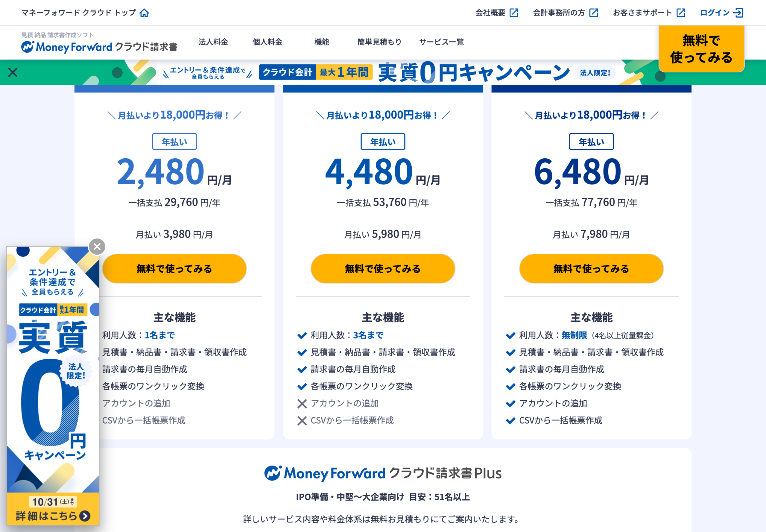Click the ログイン link
The height and width of the screenshot is (532, 766).
pos(715,13)
